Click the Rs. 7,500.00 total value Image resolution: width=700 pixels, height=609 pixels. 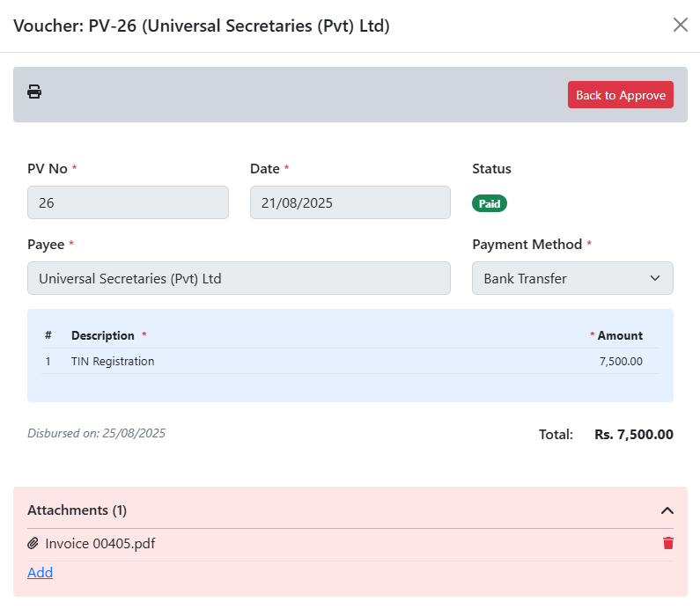pyautogui.click(x=634, y=435)
